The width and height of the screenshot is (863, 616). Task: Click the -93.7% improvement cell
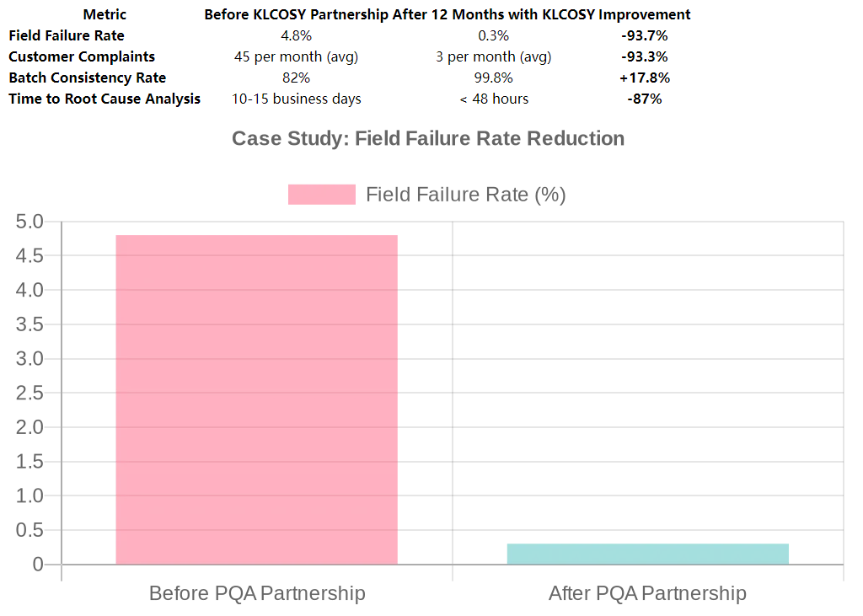pyautogui.click(x=644, y=35)
